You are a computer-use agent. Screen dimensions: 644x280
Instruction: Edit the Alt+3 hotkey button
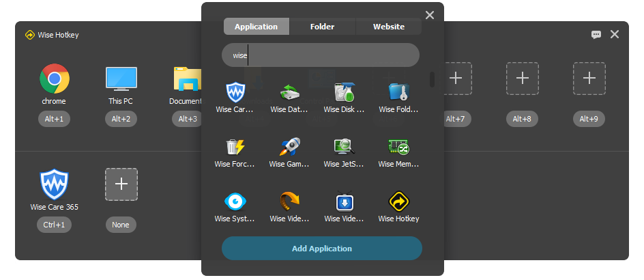(188, 120)
